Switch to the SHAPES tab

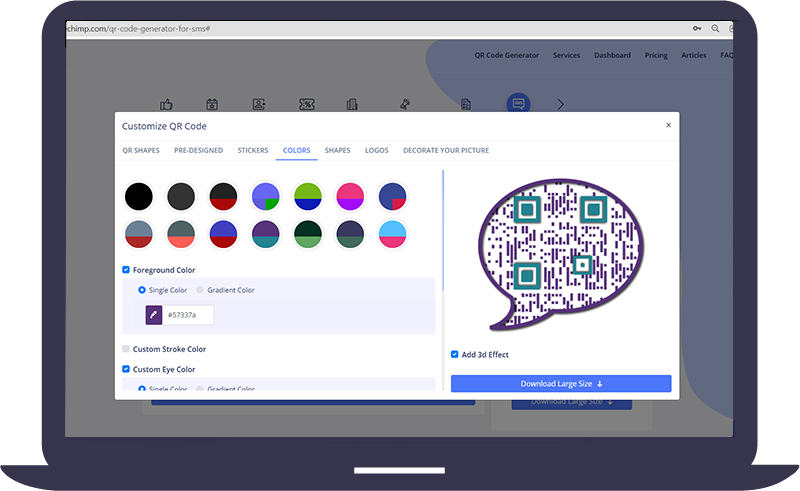[x=337, y=151]
